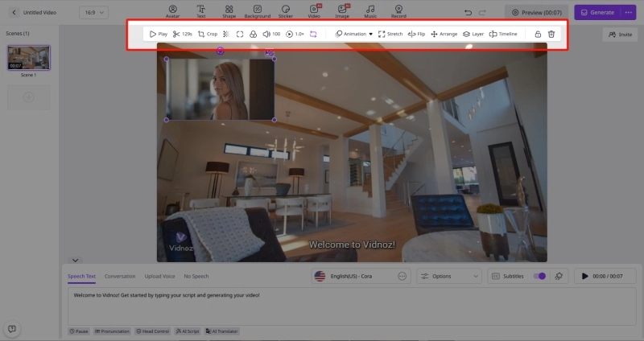Open the Music library
Image resolution: width=644 pixels, height=341 pixels.
[x=370, y=11]
